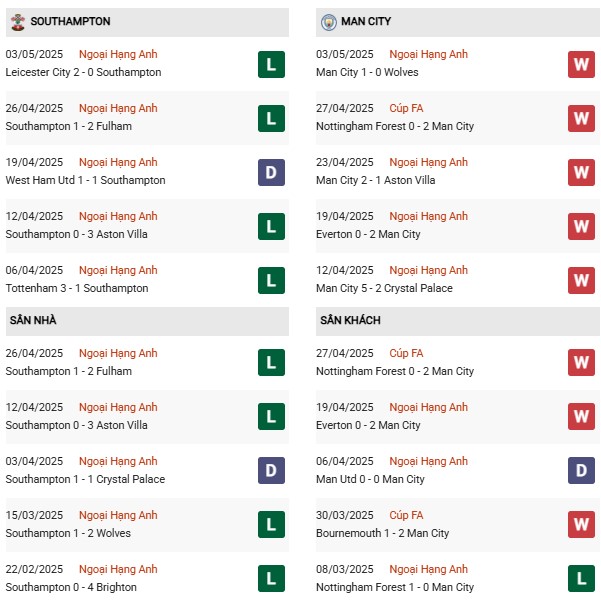Screen dimensions: 601x601
Task: Click the L badge for Leicester City match
Action: click(x=271, y=64)
